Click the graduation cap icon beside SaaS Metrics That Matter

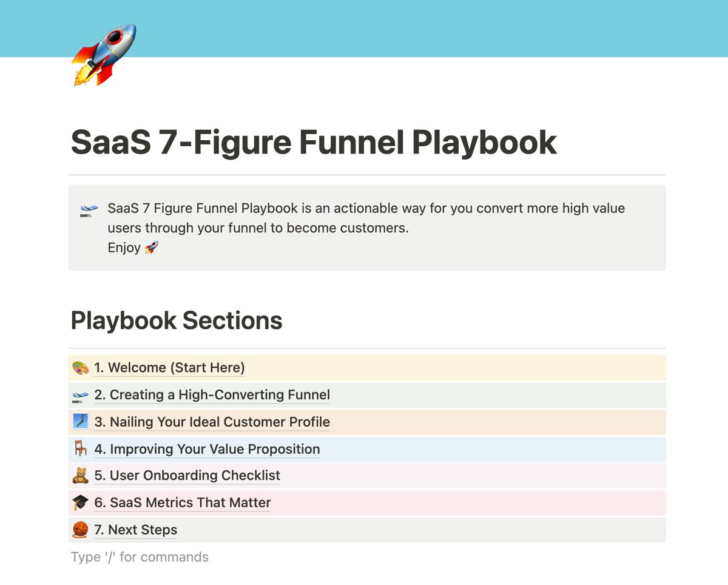(80, 502)
